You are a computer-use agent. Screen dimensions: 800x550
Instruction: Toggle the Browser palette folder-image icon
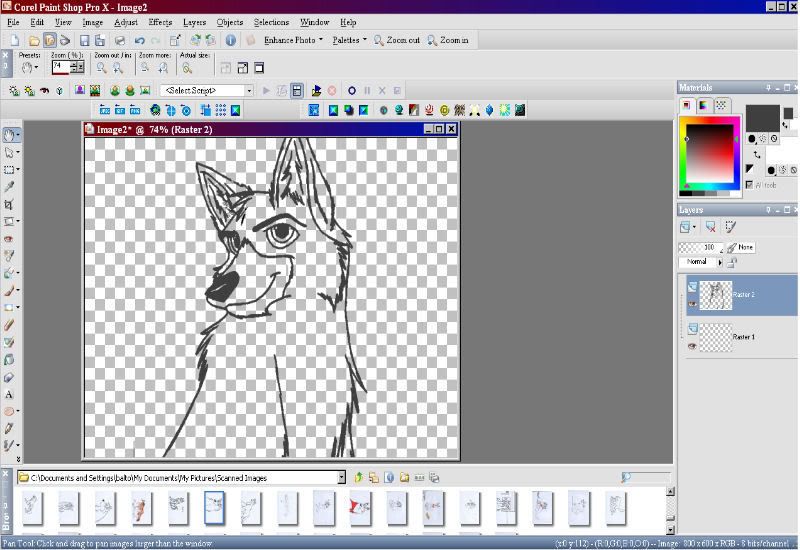point(49,40)
